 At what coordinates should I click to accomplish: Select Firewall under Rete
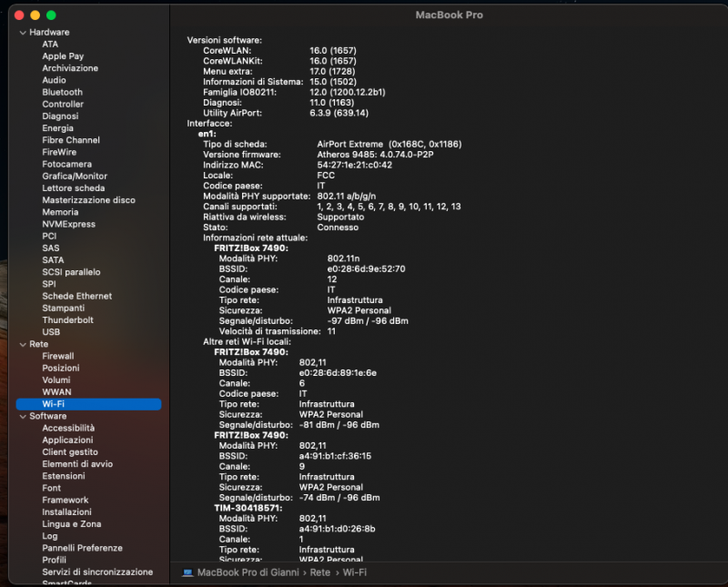tap(58, 356)
